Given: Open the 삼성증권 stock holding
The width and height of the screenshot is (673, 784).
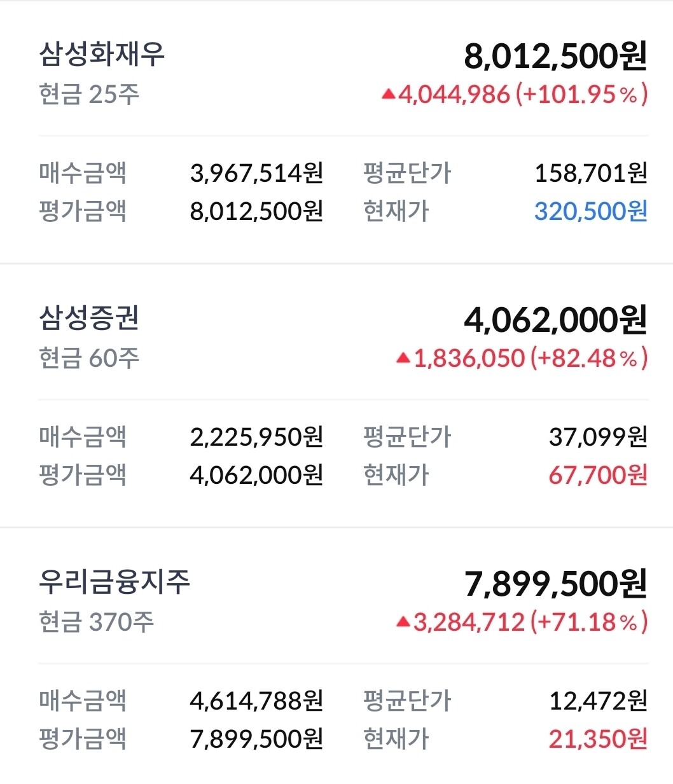Looking at the screenshot, I should (89, 318).
